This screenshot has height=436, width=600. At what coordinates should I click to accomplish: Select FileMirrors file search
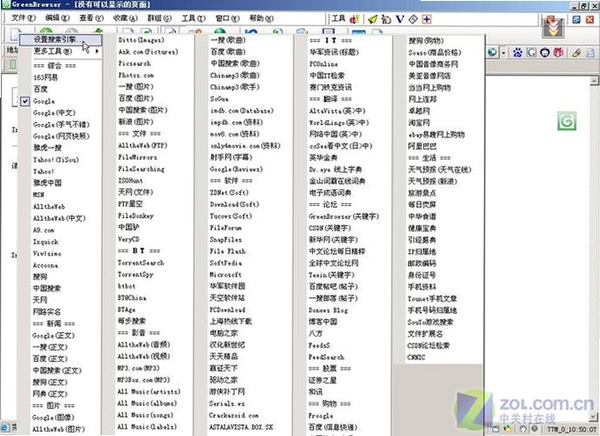click(x=137, y=157)
